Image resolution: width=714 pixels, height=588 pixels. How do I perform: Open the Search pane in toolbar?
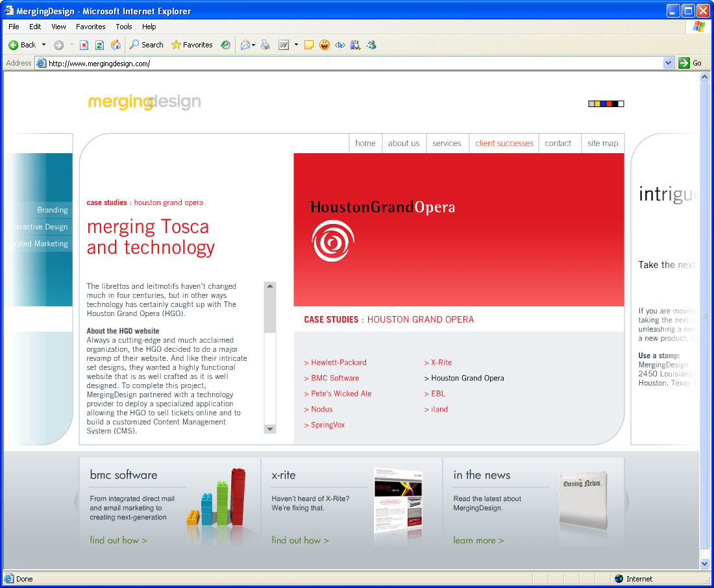point(146,45)
